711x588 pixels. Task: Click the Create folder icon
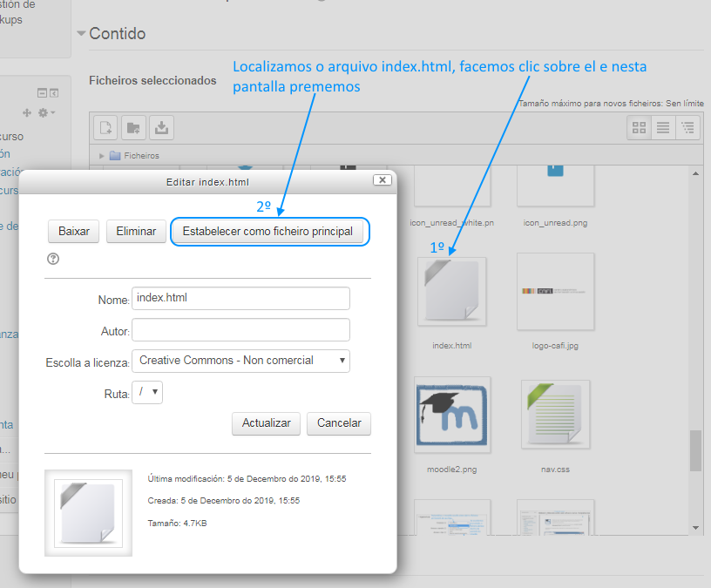pyautogui.click(x=132, y=127)
